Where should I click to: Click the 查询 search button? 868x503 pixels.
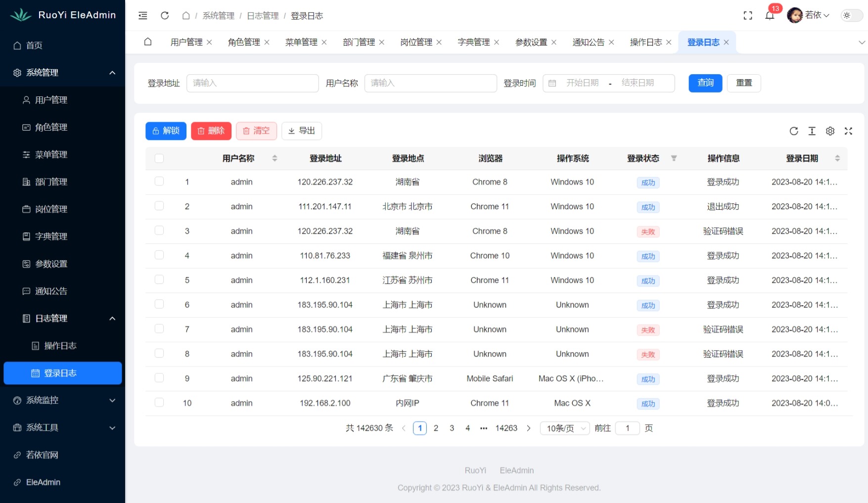(x=705, y=83)
